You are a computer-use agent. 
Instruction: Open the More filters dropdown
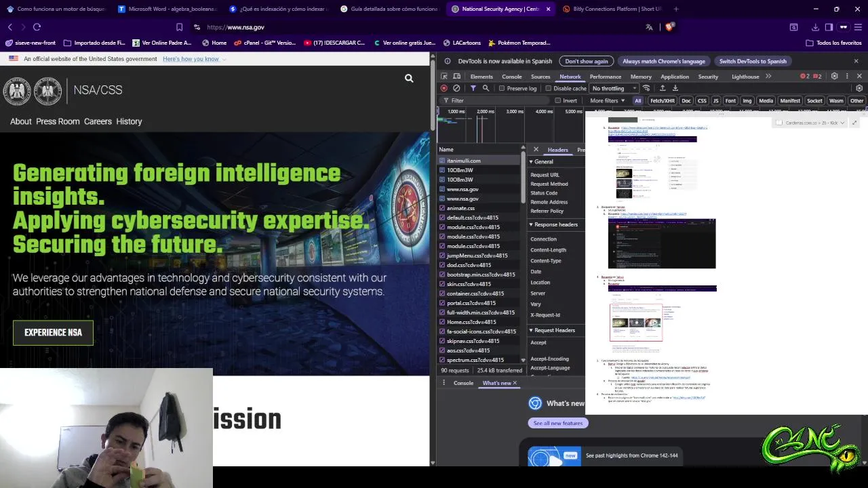pos(607,100)
